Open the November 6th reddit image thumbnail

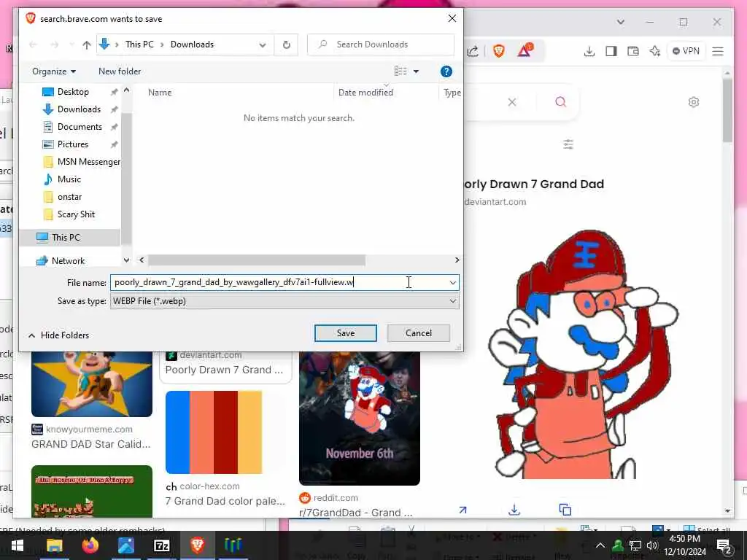(x=359, y=418)
